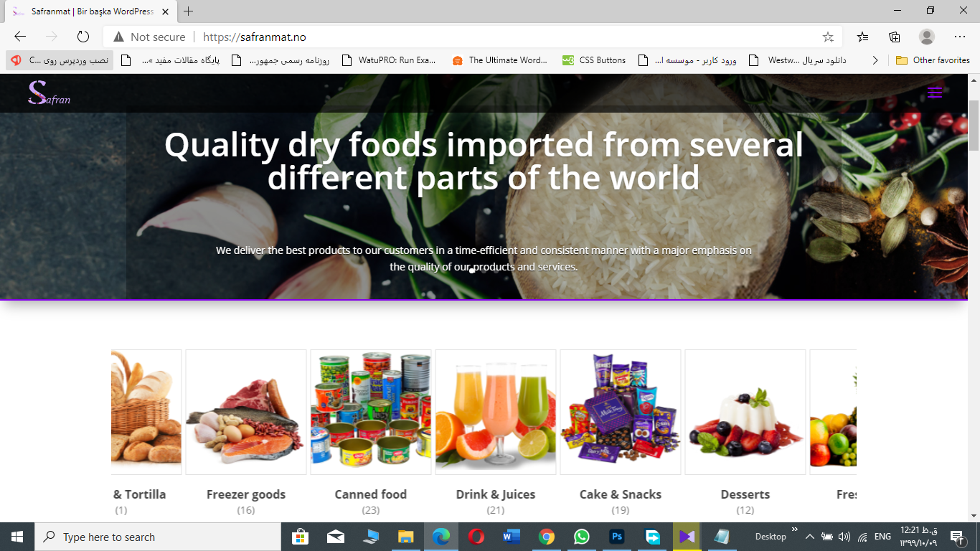Click the Safran logo in the header
This screenshot has width=980, height=551.
tap(49, 93)
